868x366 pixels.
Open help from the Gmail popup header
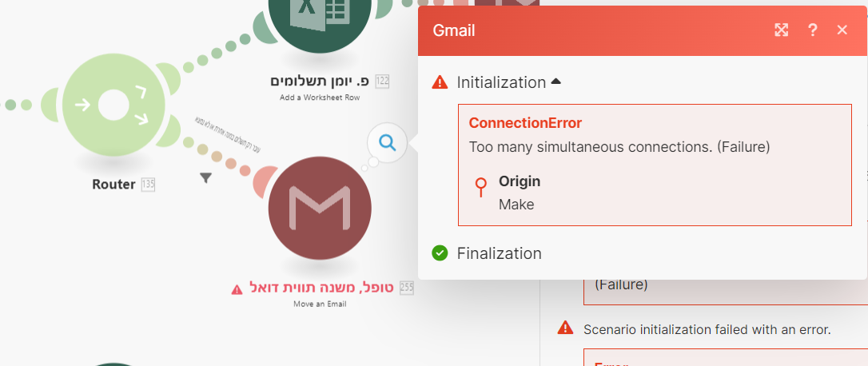pos(812,30)
